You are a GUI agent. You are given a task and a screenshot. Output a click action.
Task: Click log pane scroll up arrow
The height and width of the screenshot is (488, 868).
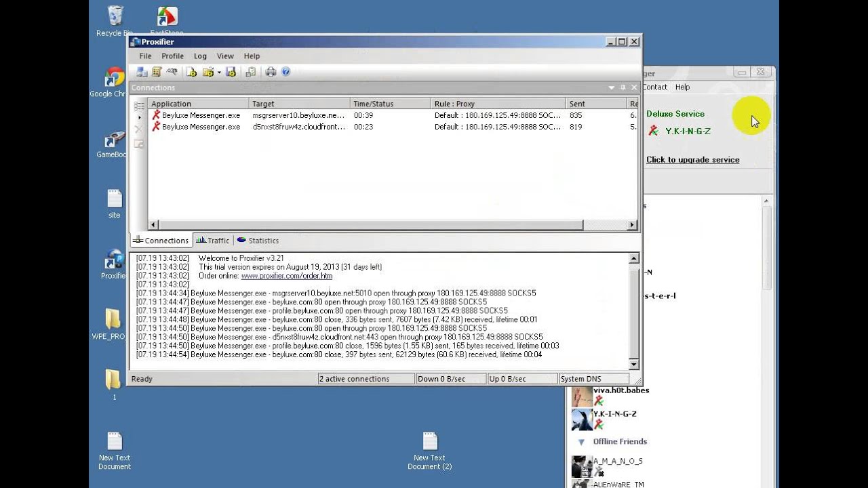[x=634, y=258]
